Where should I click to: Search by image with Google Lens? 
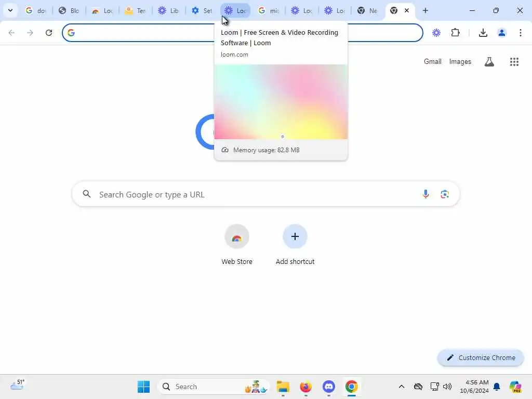tap(445, 194)
